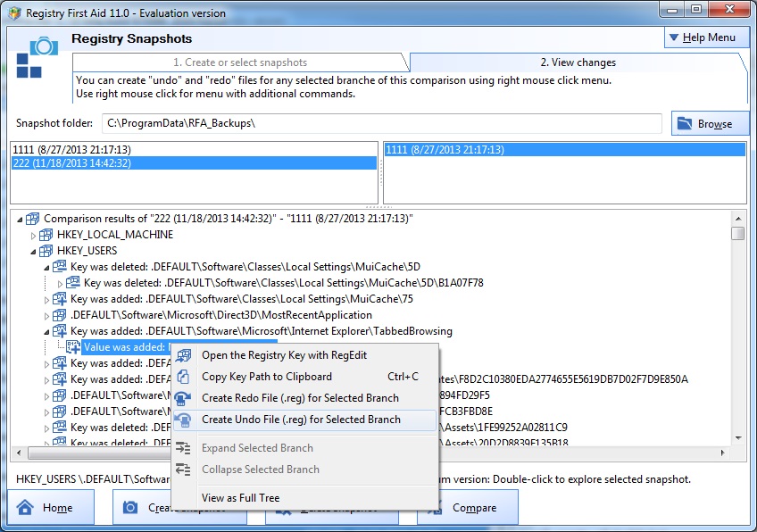The width and height of the screenshot is (757, 532).
Task: Choose Create Undo File for Selected Branch
Action: (304, 420)
